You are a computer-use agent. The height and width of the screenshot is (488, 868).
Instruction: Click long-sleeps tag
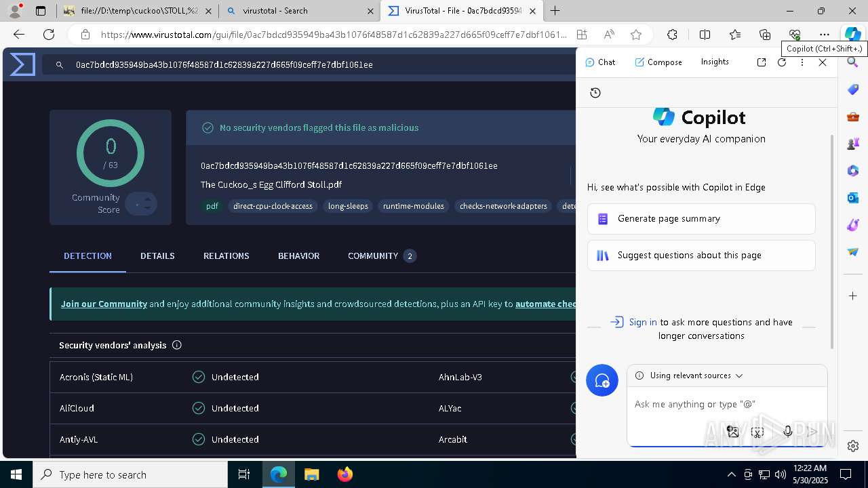point(348,206)
